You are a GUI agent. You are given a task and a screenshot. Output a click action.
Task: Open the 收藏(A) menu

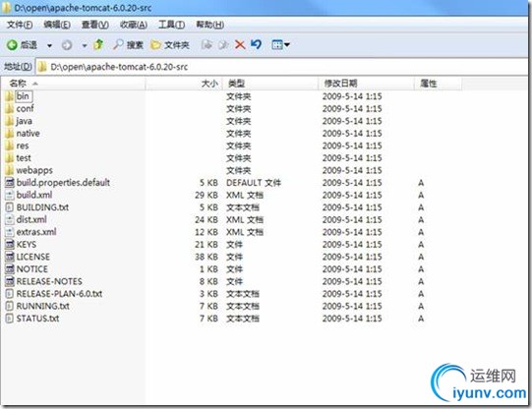[x=134, y=25]
